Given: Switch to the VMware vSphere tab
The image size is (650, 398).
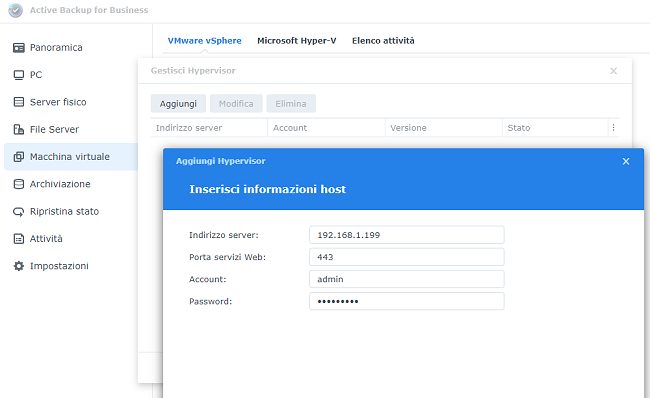Looking at the screenshot, I should [204, 41].
